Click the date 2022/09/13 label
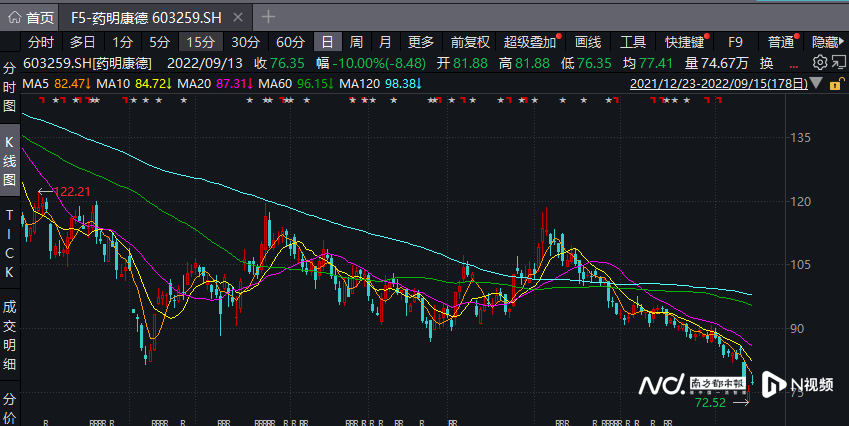Image resolution: width=849 pixels, height=426 pixels. 205,63
